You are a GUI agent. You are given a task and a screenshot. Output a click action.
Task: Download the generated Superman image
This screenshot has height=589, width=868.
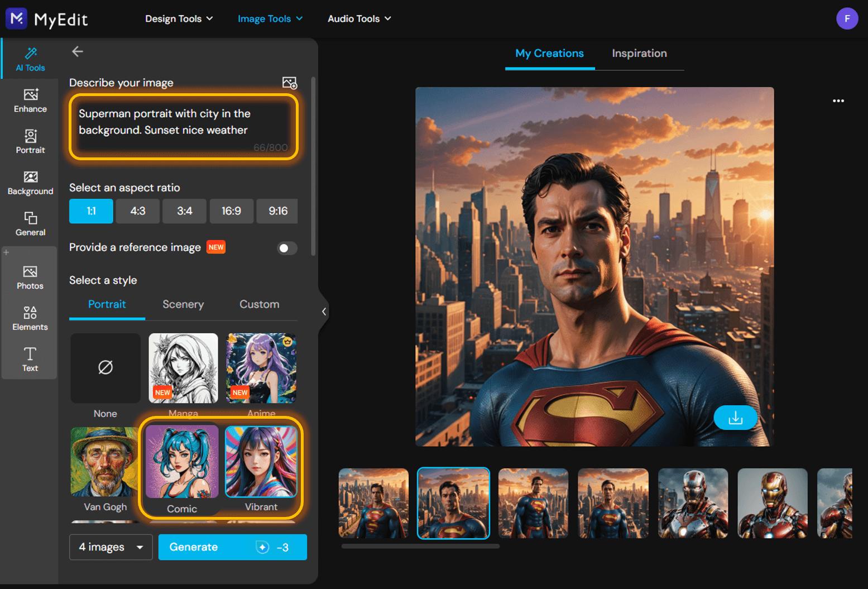click(735, 417)
